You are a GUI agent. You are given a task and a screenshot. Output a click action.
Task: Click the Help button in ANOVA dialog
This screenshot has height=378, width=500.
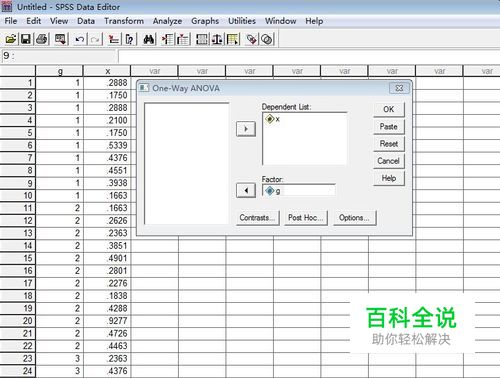(389, 178)
